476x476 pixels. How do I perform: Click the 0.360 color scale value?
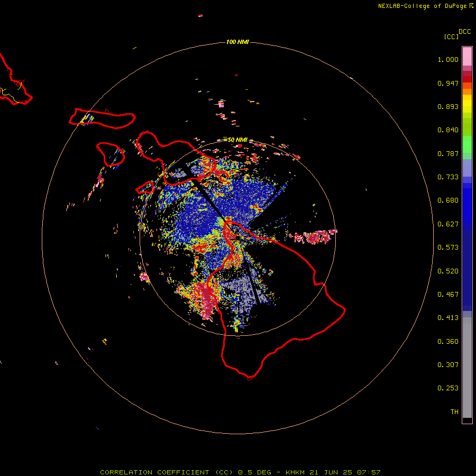point(448,342)
